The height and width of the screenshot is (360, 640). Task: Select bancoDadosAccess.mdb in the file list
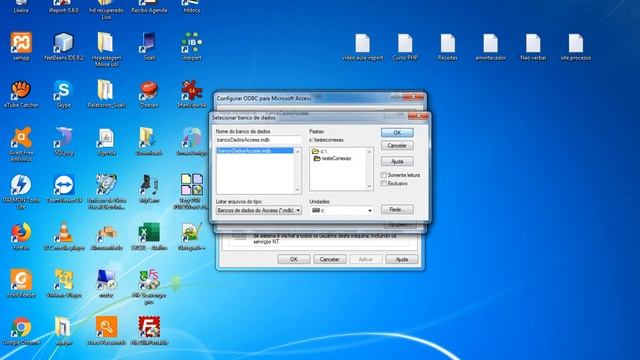255,151
